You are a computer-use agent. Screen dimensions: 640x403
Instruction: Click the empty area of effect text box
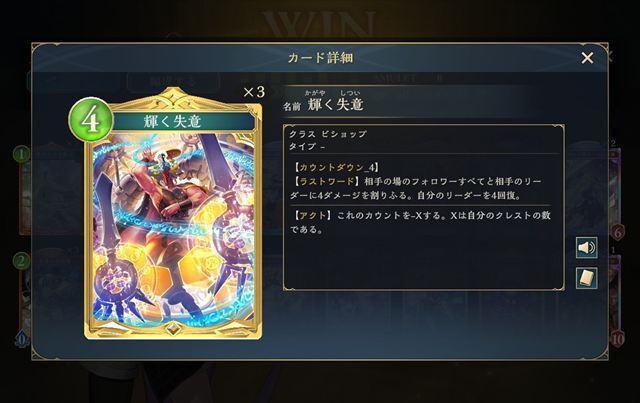click(x=424, y=261)
